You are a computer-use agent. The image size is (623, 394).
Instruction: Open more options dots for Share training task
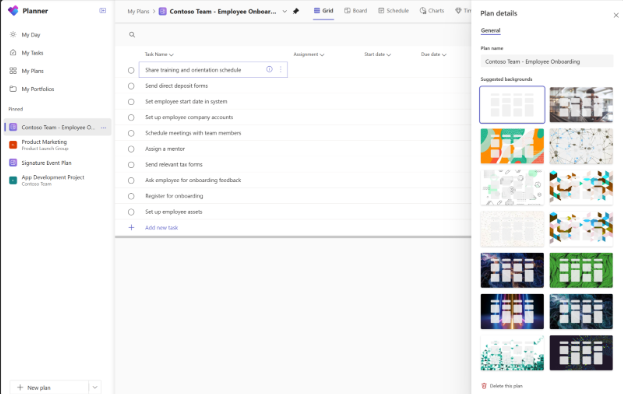(x=281, y=69)
